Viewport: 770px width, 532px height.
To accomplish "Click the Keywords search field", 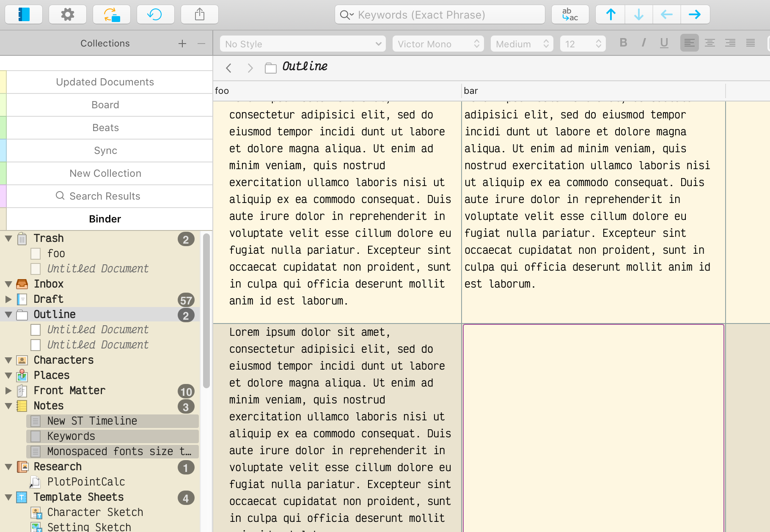I will point(440,15).
